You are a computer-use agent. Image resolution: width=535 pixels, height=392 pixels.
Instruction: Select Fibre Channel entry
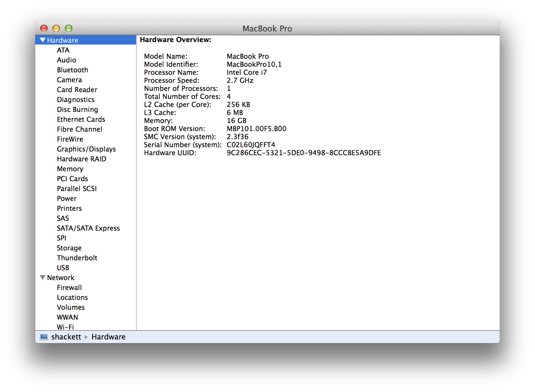pos(80,129)
